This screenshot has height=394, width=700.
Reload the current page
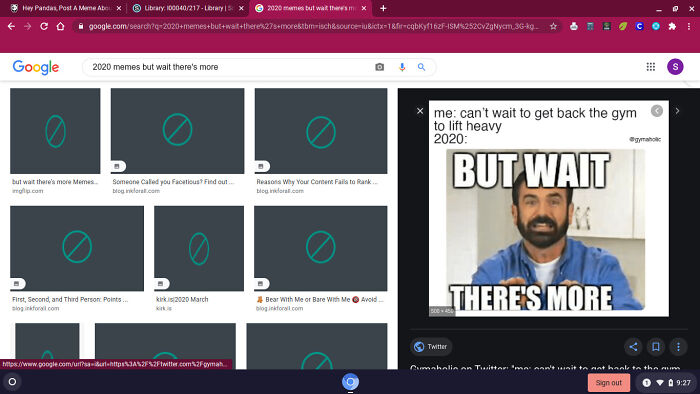(44, 26)
